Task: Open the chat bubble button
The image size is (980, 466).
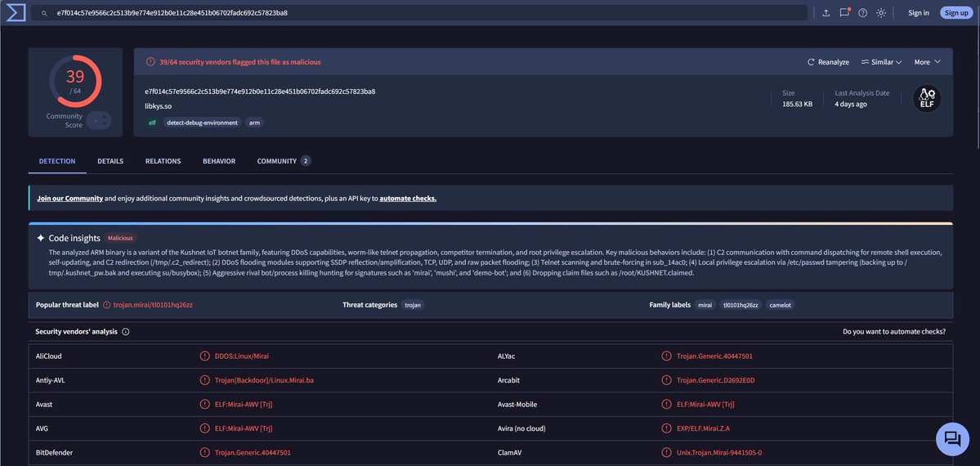Action: [952, 439]
